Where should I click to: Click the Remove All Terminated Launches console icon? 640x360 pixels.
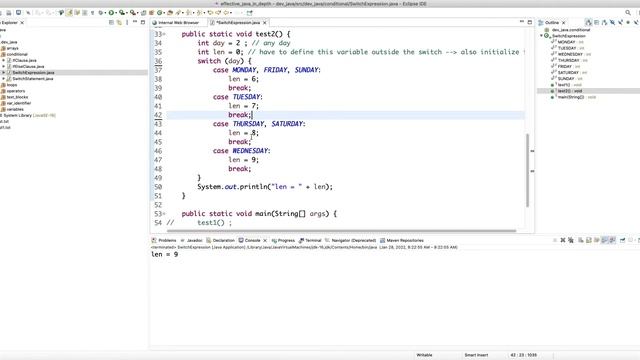pos(571,240)
